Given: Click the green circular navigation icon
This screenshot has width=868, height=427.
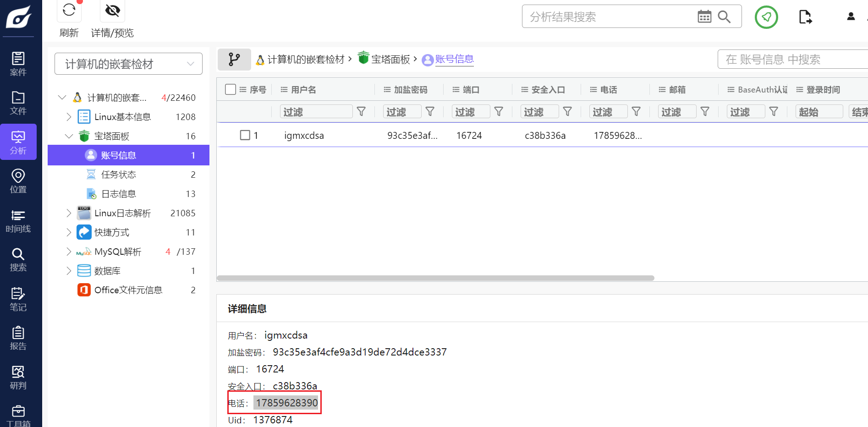Looking at the screenshot, I should tap(766, 17).
